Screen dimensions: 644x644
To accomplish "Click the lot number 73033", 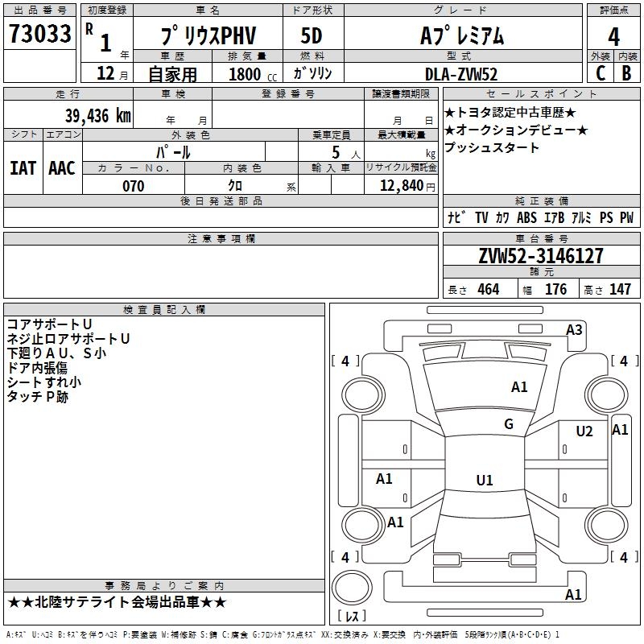I will (40, 35).
